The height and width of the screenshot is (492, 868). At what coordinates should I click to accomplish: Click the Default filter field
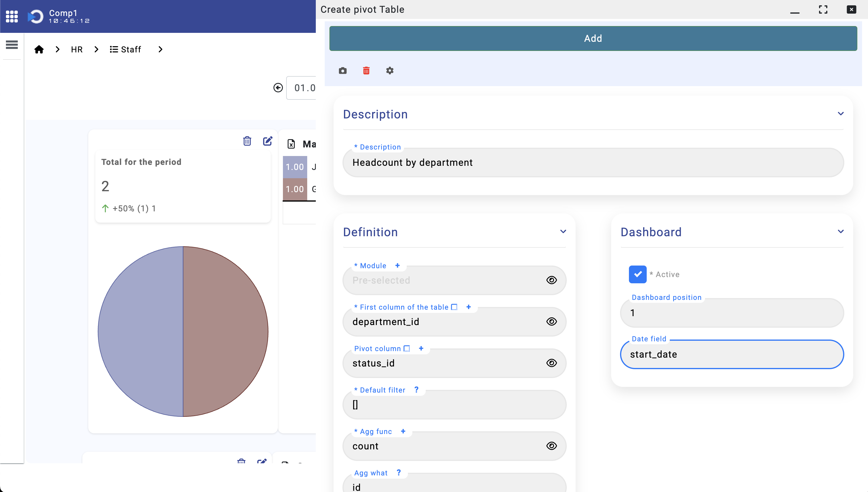454,405
